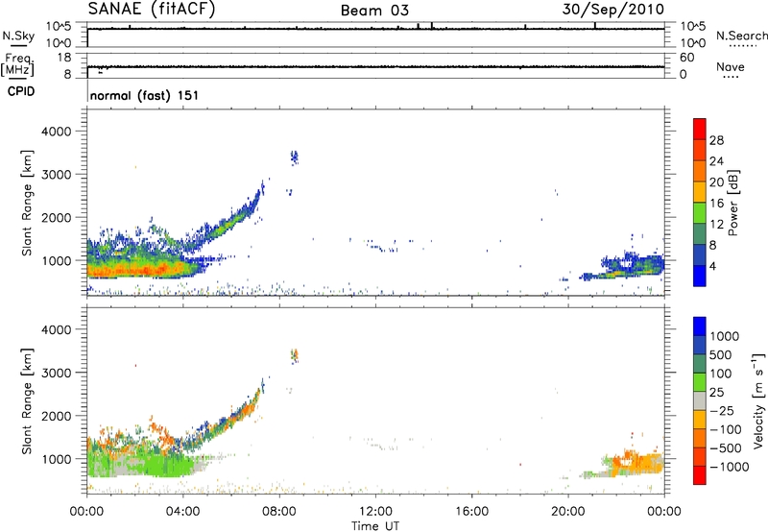Click the Power [dB] colorbar title
The image size is (768, 532).
[x=732, y=203]
